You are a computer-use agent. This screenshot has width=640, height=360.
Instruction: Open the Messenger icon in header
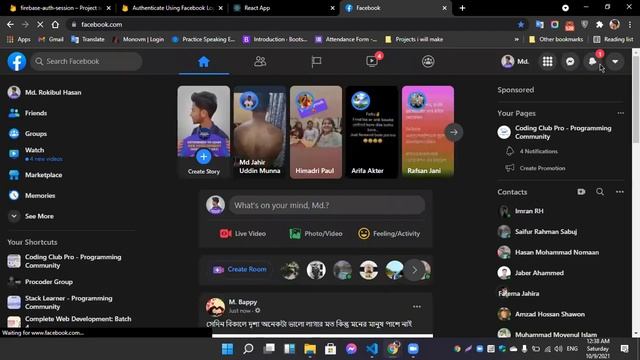click(570, 62)
